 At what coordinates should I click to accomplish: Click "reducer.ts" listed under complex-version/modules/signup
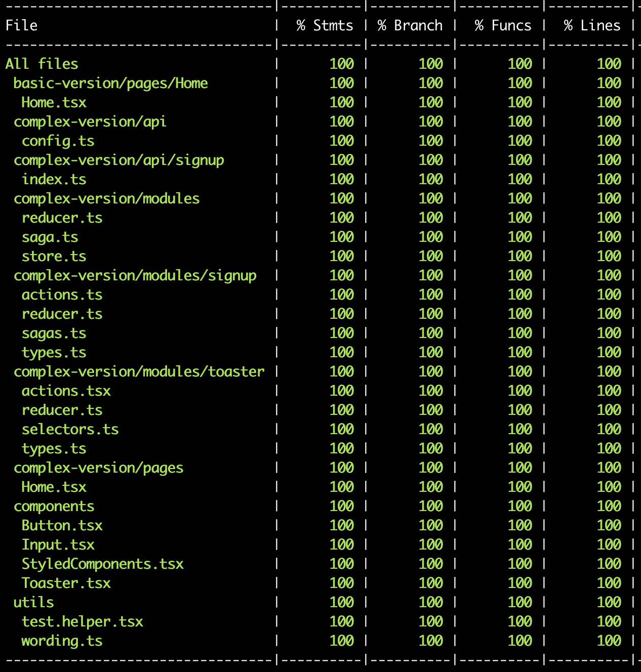62,314
